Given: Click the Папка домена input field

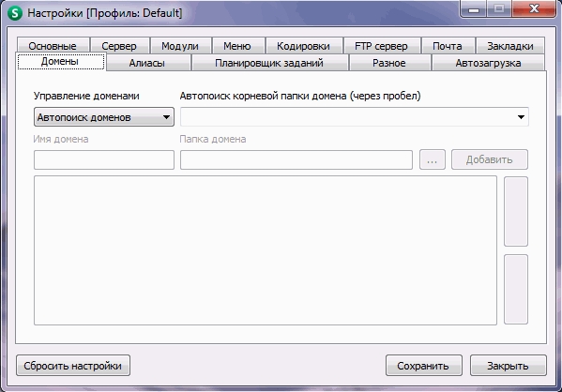Looking at the screenshot, I should tap(296, 159).
